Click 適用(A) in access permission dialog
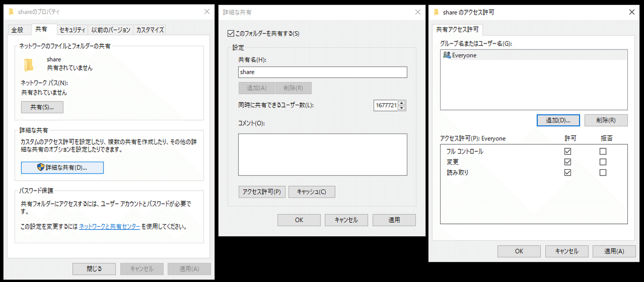The width and height of the screenshot is (644, 282). 613,251
